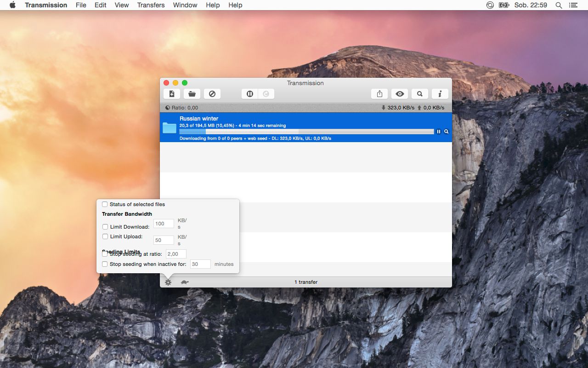Reveal Russian winter in Finder
This screenshot has height=368, width=588.
tap(446, 132)
